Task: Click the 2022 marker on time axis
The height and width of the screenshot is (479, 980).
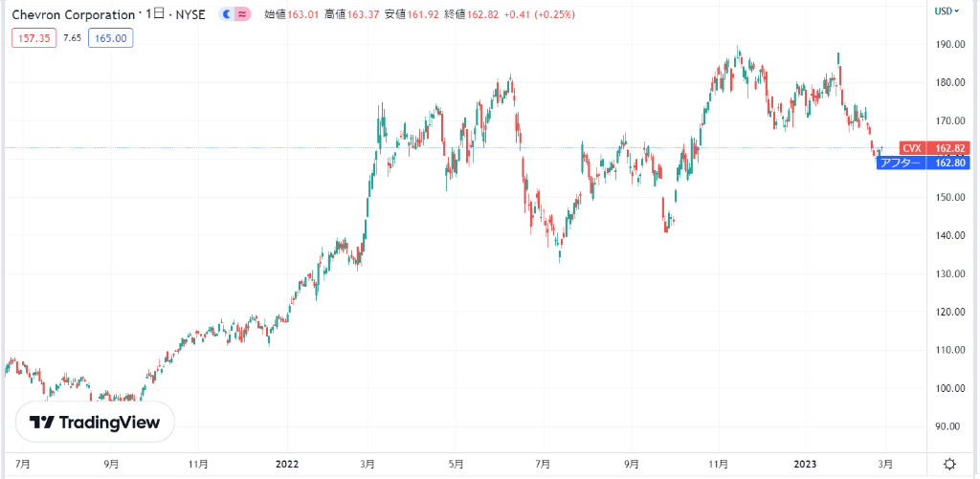Action: 287,464
